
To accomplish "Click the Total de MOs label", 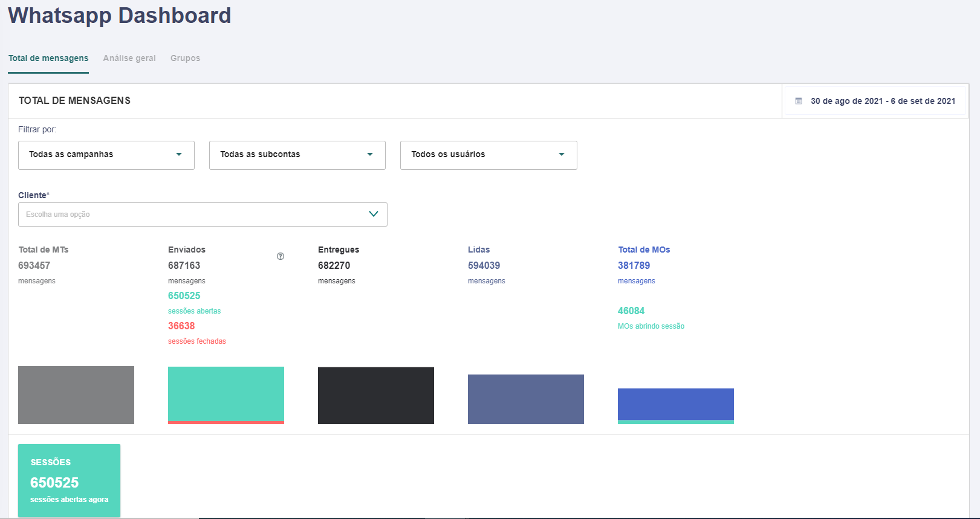I will point(644,250).
